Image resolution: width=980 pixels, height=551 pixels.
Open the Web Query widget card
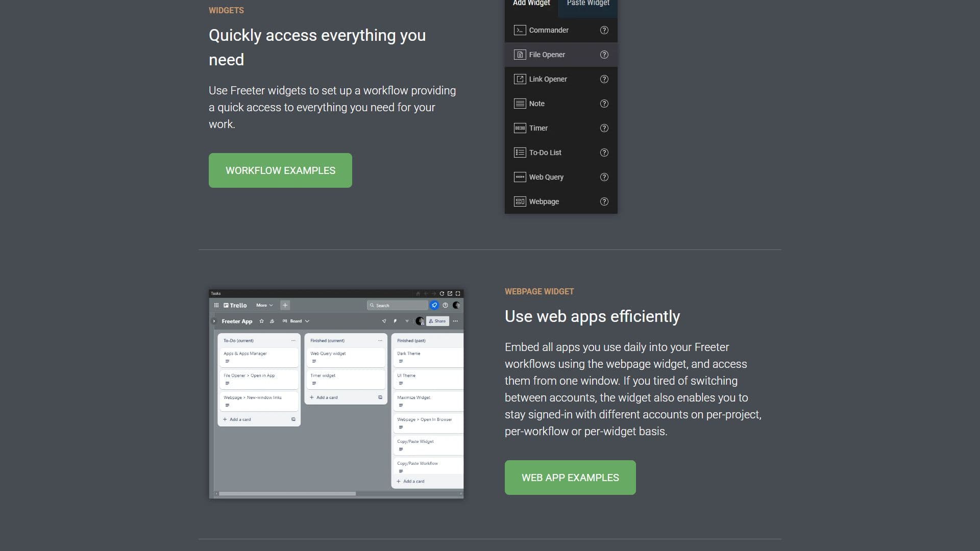[346, 357]
